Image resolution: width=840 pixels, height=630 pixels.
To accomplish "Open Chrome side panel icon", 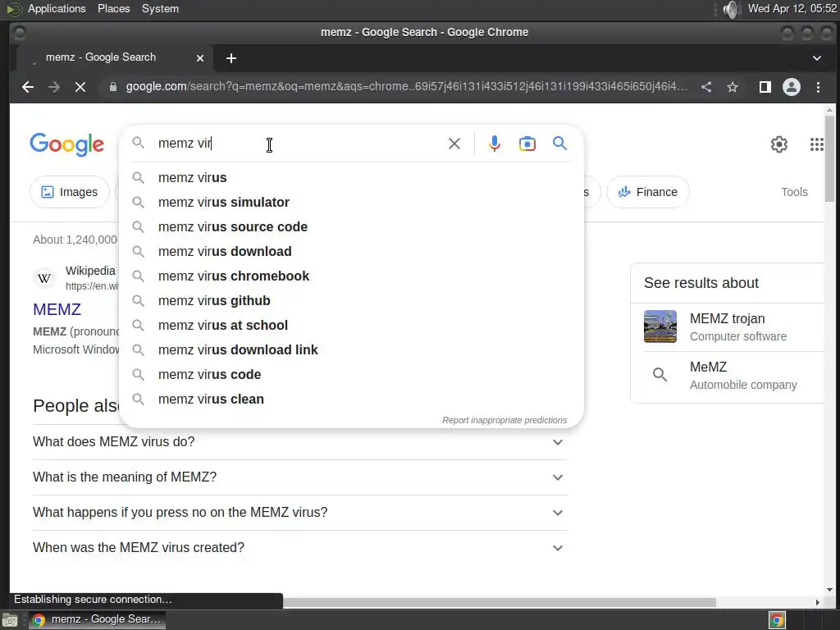I will click(x=765, y=87).
